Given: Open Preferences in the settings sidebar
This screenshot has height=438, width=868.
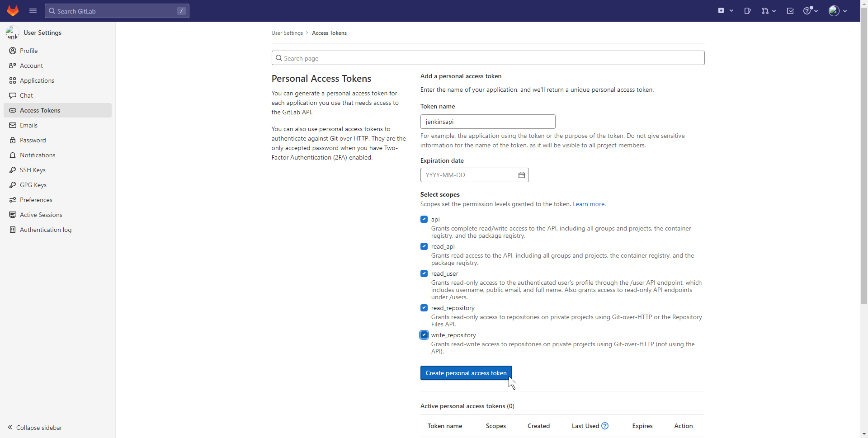Looking at the screenshot, I should pyautogui.click(x=36, y=200).
